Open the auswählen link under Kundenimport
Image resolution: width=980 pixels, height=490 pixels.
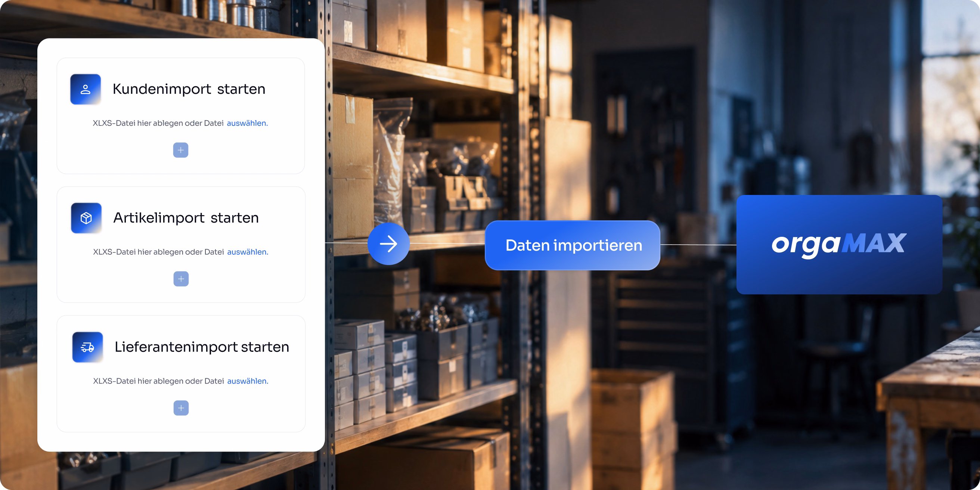pyautogui.click(x=247, y=123)
